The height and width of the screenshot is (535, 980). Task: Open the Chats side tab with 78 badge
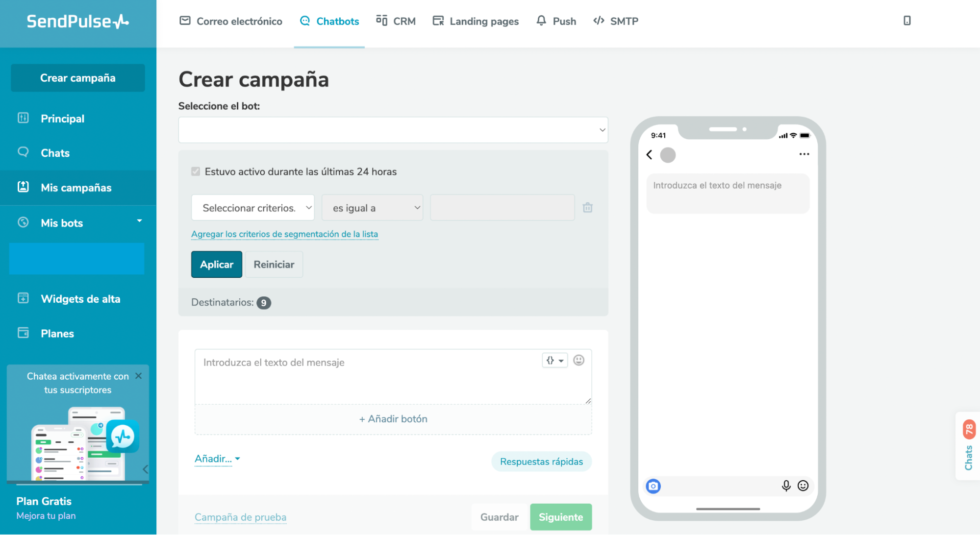pos(968,446)
